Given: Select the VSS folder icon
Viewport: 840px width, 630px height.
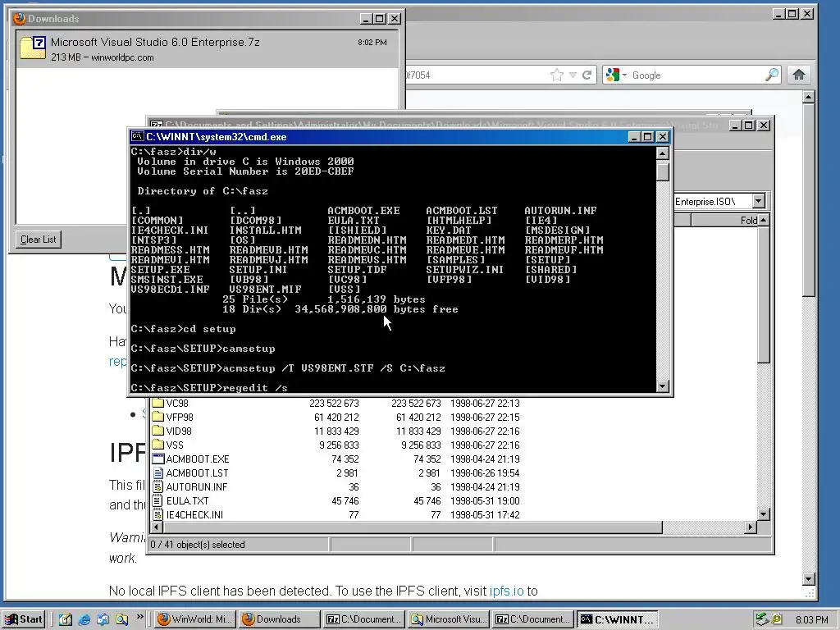Looking at the screenshot, I should 157,445.
